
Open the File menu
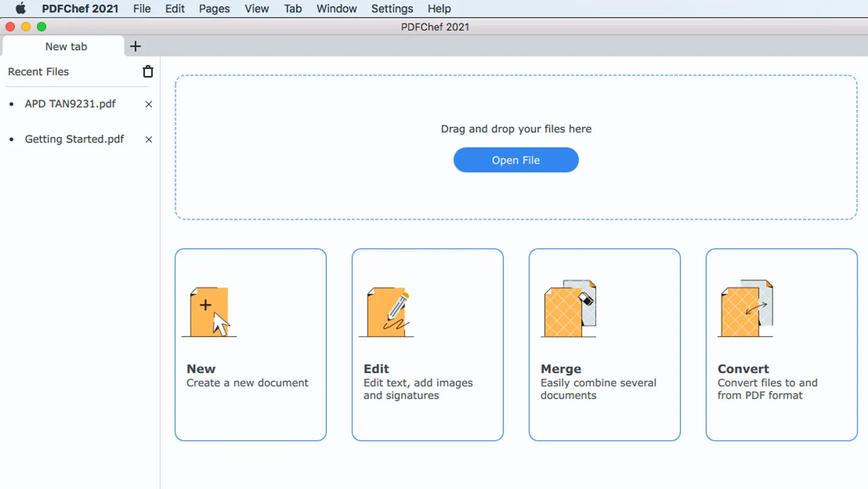[142, 9]
